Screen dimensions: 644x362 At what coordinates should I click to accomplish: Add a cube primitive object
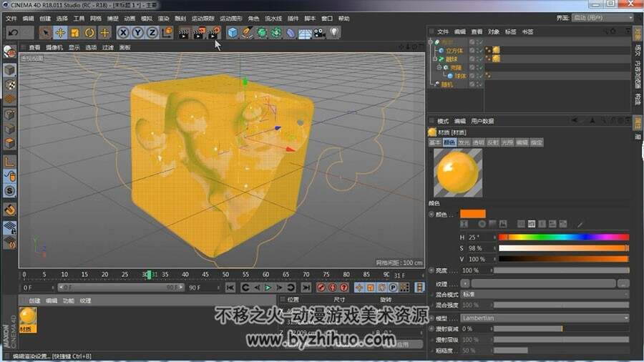233,32
